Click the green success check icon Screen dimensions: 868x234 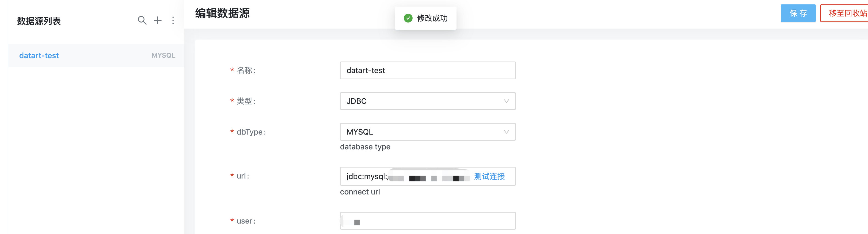click(x=408, y=18)
